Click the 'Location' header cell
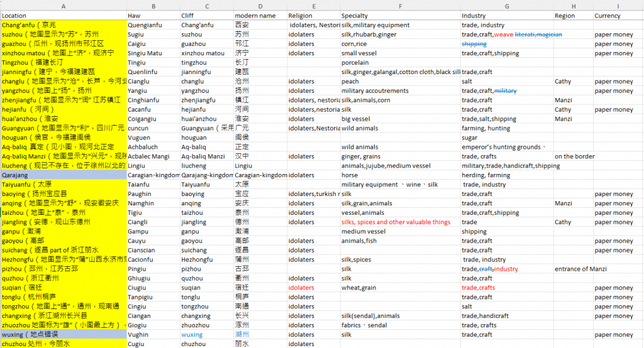Image resolution: width=644 pixels, height=348 pixels. tap(64, 16)
